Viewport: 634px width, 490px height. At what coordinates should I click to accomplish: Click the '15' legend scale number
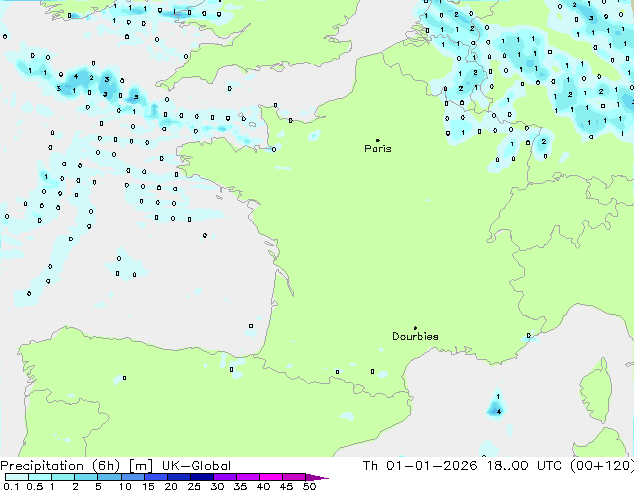148,486
